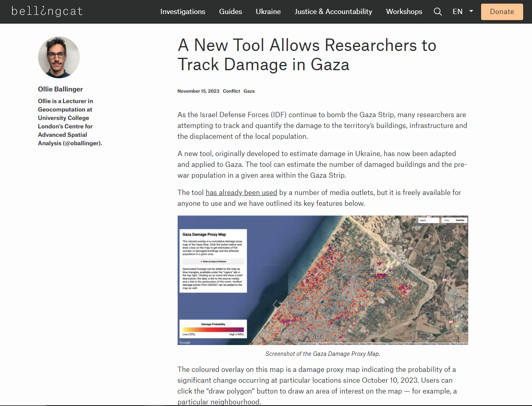Open the Gaza tag
This screenshot has height=406, width=532.
249,91
